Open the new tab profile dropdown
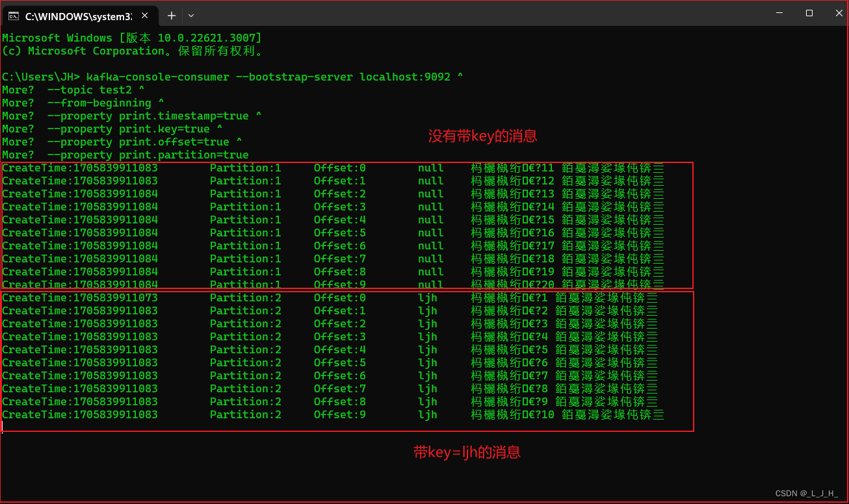This screenshot has width=849, height=504. 191,16
